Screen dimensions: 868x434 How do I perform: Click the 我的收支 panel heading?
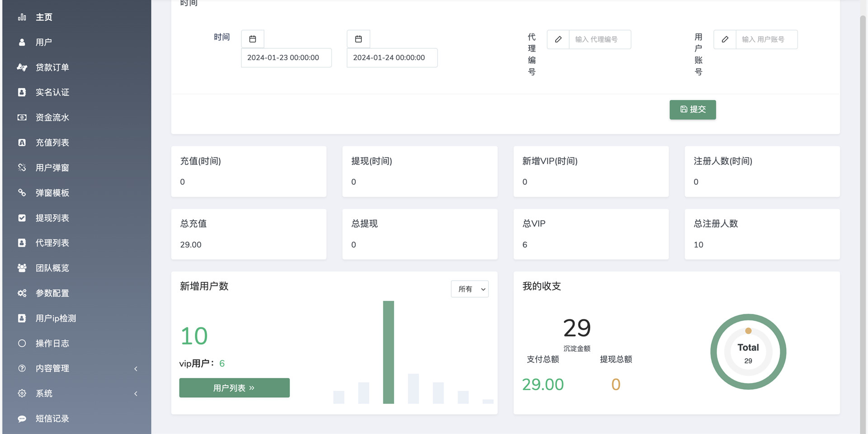click(x=542, y=286)
